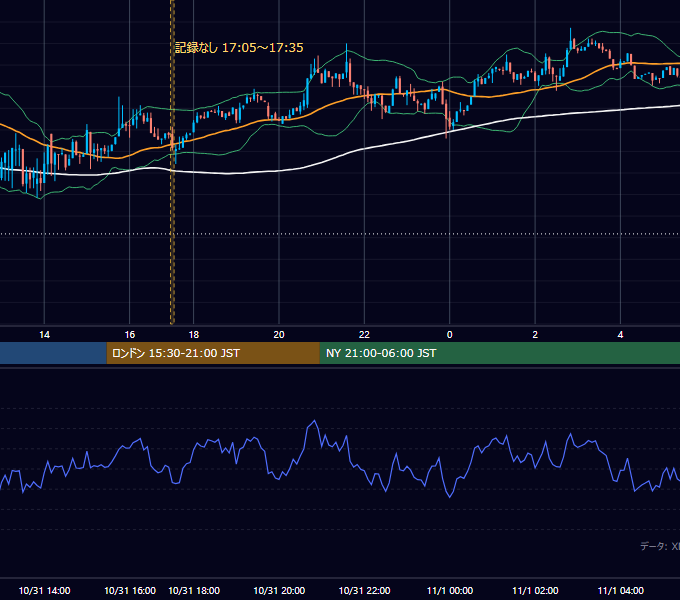Image resolution: width=680 pixels, height=600 pixels.
Task: Click the hour label '16' on the axis
Action: click(x=130, y=335)
